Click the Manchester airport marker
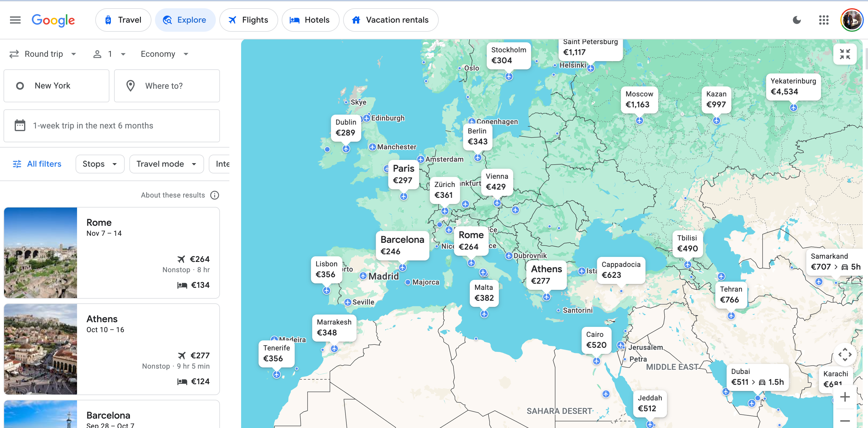 372,147
